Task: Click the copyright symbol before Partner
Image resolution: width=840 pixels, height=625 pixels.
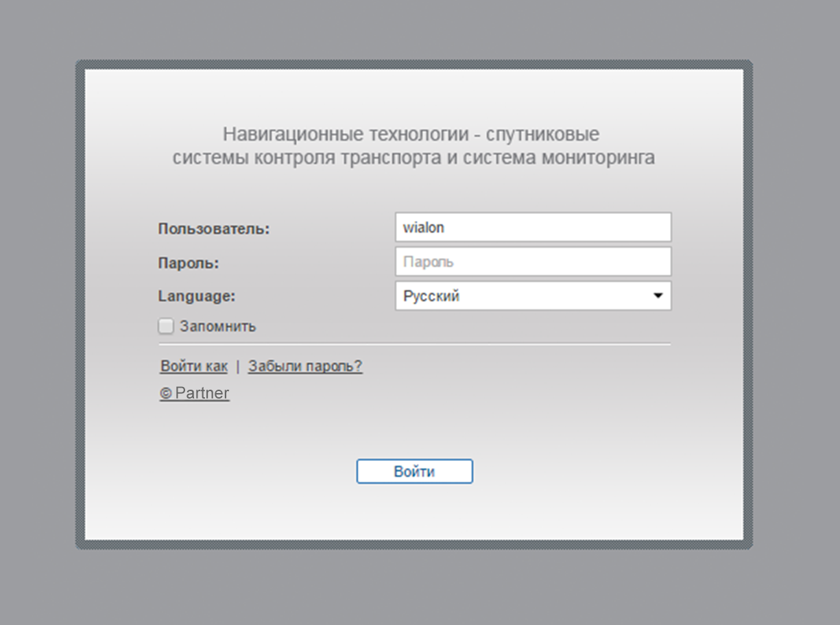Action: tap(165, 392)
